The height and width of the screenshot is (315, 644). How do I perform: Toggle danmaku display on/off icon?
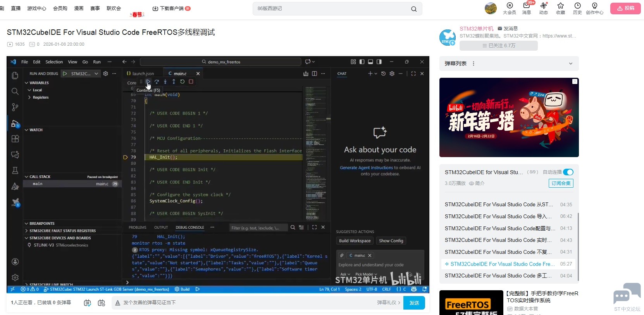88,303
